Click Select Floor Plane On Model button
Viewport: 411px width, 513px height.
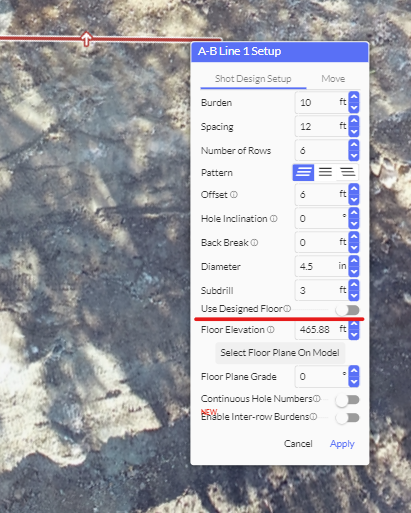tap(280, 353)
